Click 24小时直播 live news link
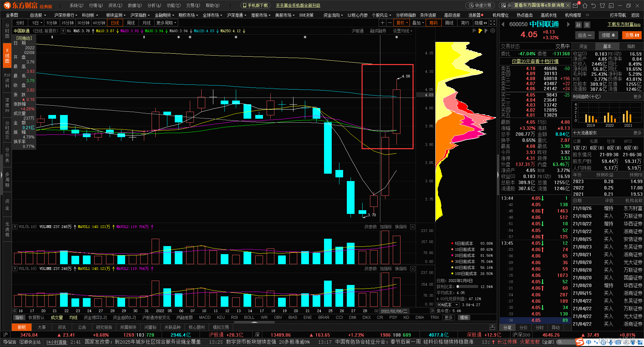 [56, 342]
